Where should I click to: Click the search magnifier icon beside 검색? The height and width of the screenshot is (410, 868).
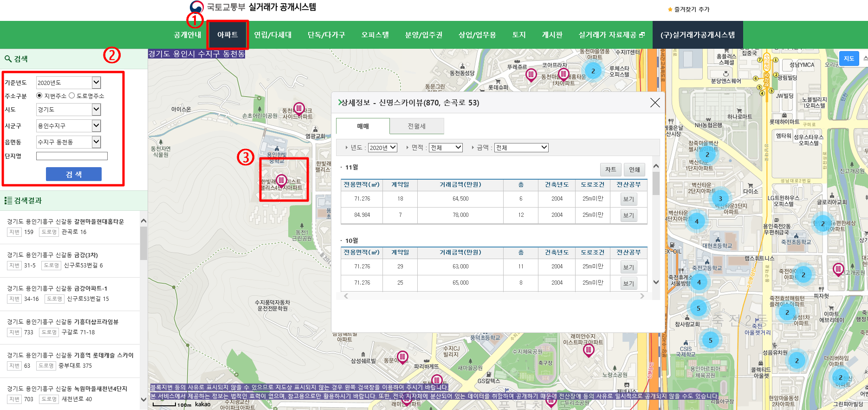(8, 59)
